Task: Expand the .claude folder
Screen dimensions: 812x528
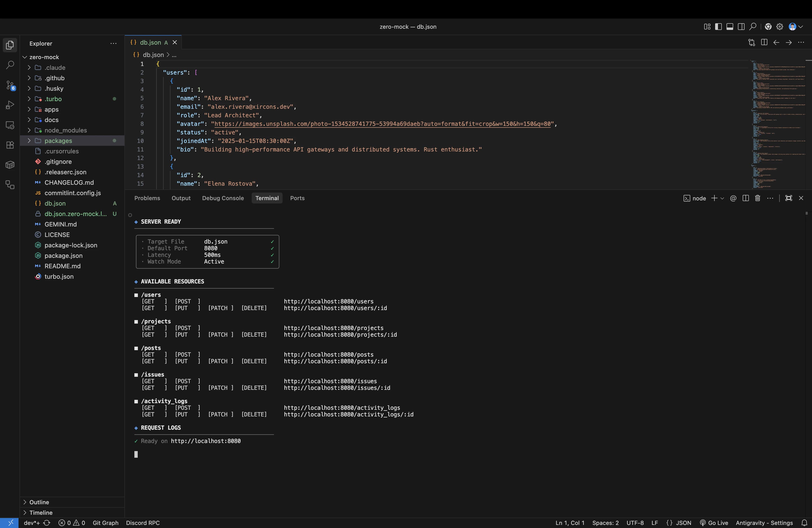Action: point(72,67)
